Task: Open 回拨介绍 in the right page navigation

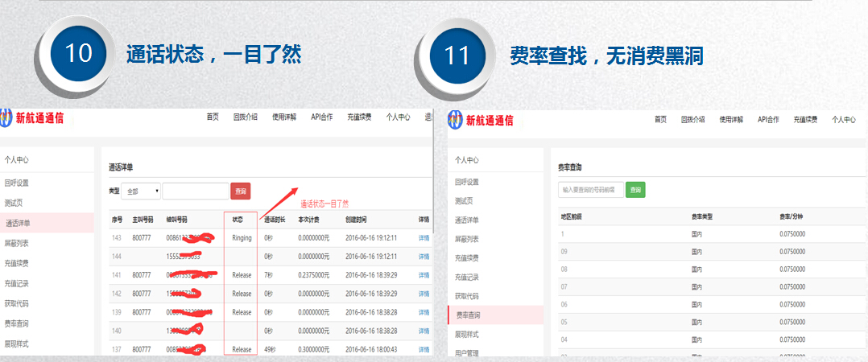Action: (693, 119)
